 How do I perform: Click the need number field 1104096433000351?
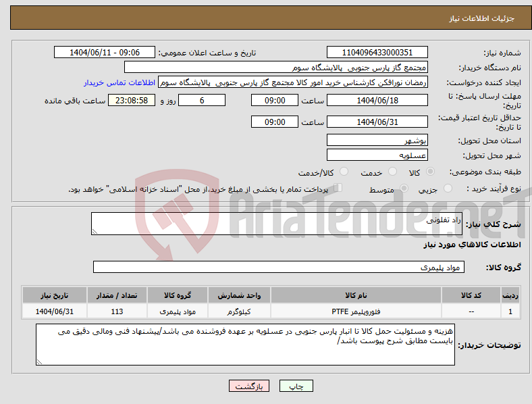click(x=377, y=53)
